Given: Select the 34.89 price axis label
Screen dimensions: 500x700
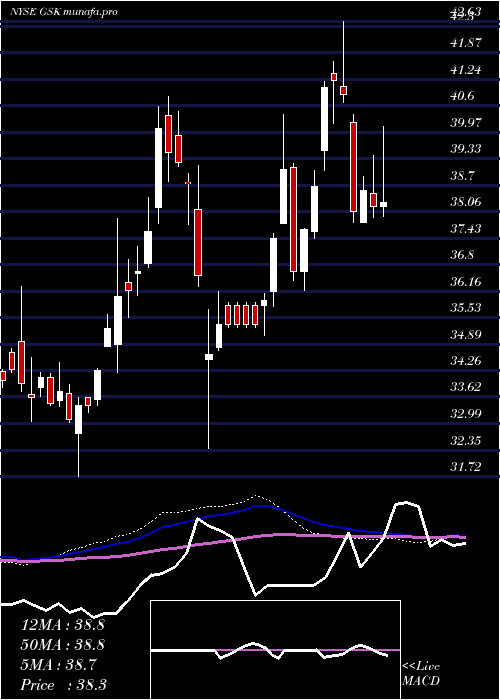Looking at the screenshot, I should [x=466, y=334].
